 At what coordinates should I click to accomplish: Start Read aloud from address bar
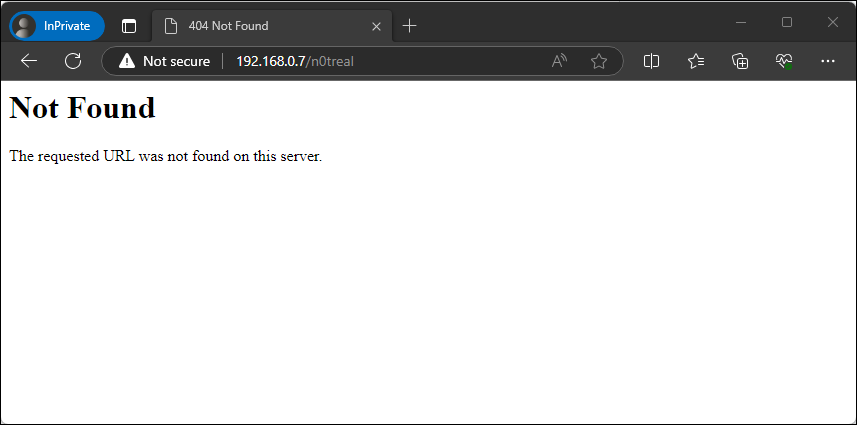[559, 61]
